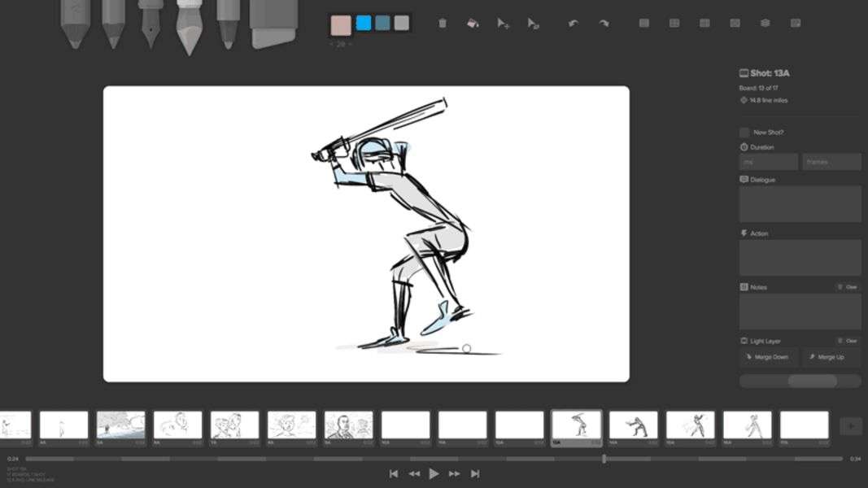868x488 pixels.
Task: Clear the Notes with its Clear button
Action: pyautogui.click(x=848, y=287)
